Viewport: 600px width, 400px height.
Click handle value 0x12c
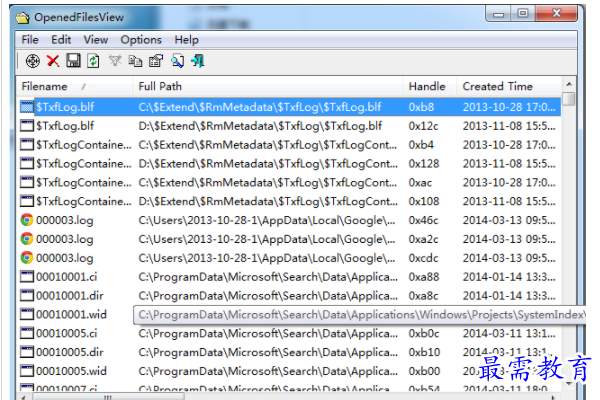[423, 126]
